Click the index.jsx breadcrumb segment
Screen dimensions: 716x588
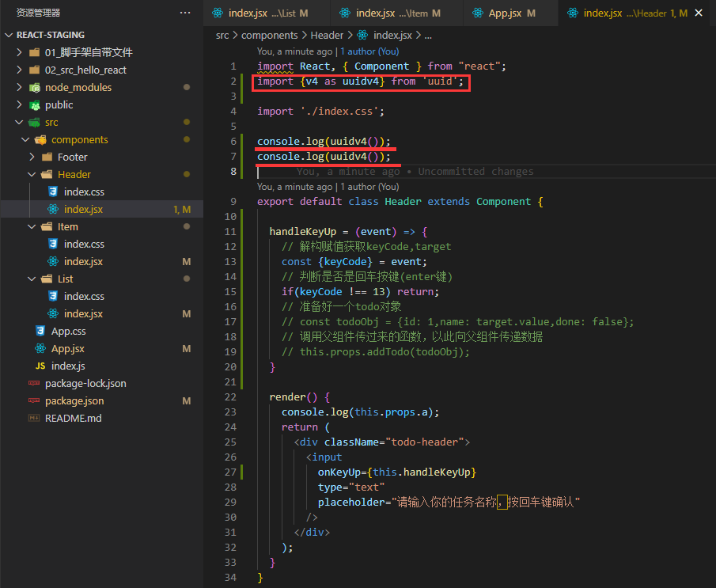coord(392,35)
